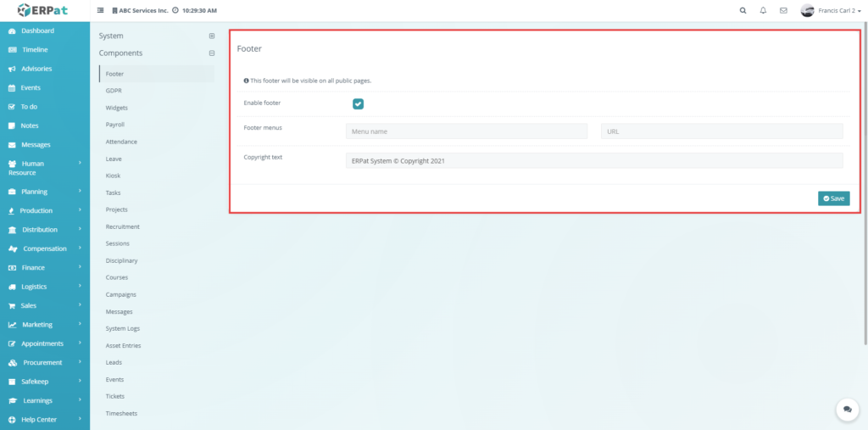
Task: Open the Francis Carl 2 user dropdown
Action: coord(839,10)
